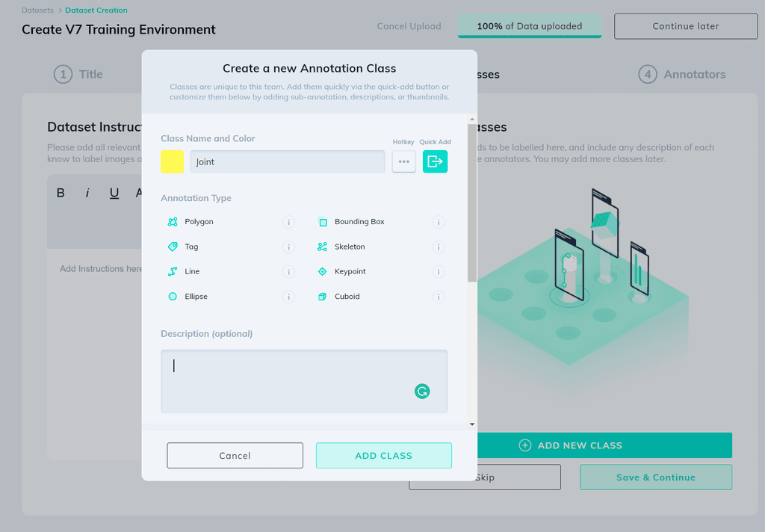Show info about Cuboid annotations
Screen dimensions: 765x532
coord(439,297)
